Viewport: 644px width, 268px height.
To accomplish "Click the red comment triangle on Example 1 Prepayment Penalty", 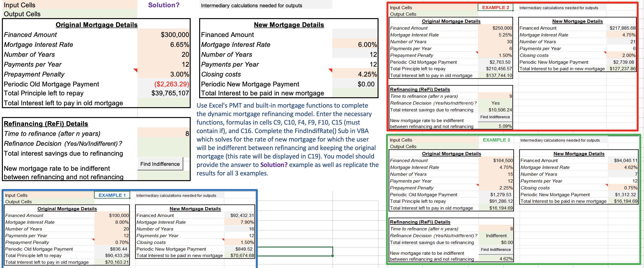I will [x=93, y=240].
